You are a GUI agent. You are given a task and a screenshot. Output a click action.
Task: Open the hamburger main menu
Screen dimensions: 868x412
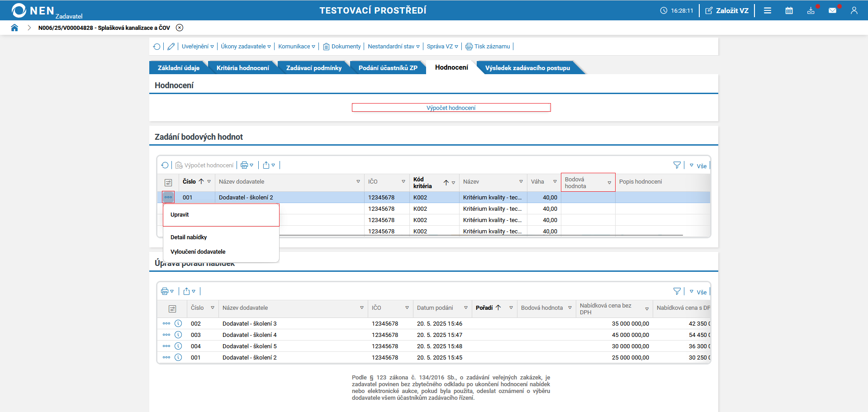tap(767, 10)
